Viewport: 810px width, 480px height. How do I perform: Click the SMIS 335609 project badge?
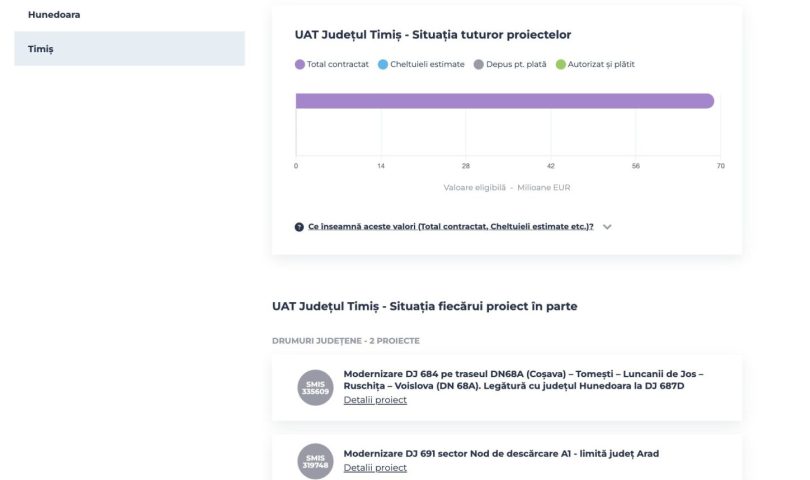pyautogui.click(x=315, y=387)
